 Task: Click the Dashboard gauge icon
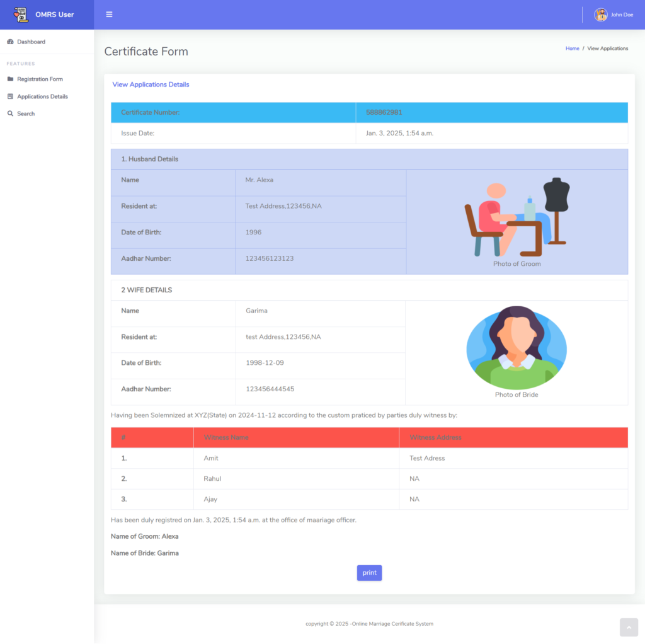click(10, 42)
